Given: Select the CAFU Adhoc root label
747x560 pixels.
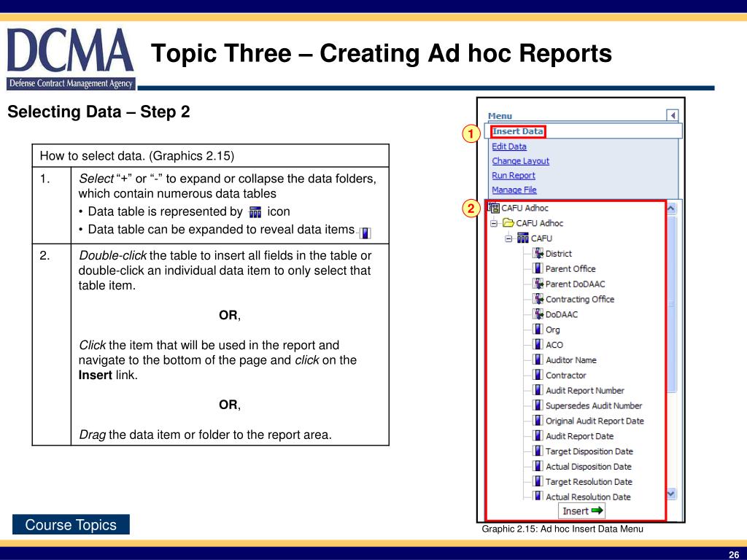Looking at the screenshot, I should pyautogui.click(x=525, y=208).
